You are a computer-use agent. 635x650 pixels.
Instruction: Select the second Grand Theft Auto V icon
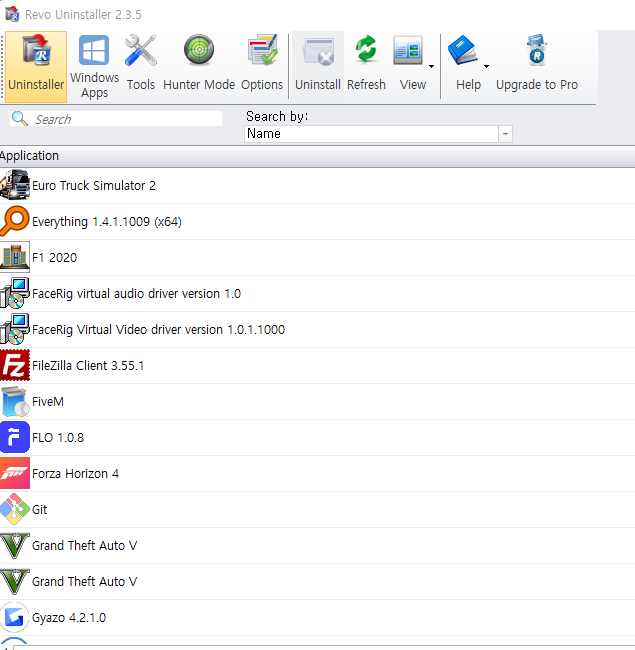coord(15,581)
